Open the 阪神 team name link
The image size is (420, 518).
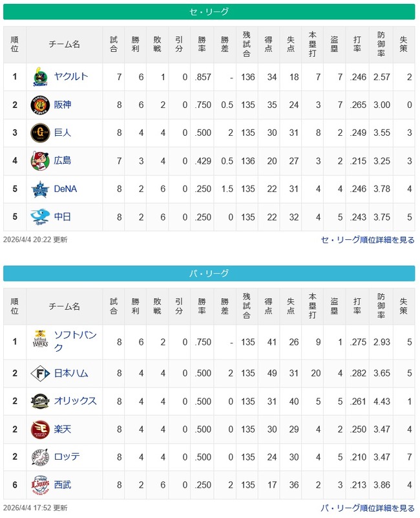[63, 105]
